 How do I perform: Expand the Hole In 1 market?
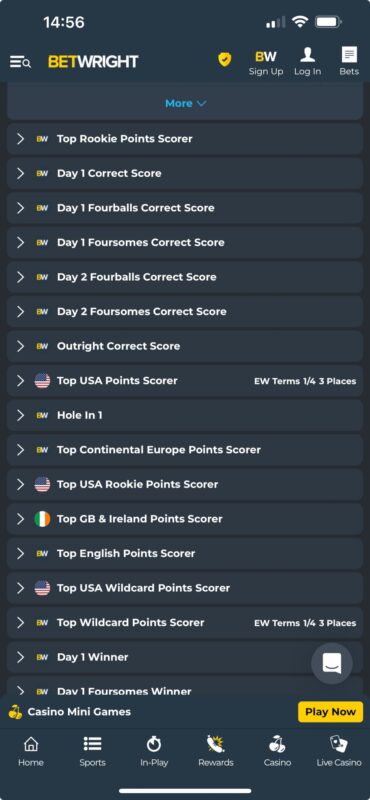click(x=185, y=415)
